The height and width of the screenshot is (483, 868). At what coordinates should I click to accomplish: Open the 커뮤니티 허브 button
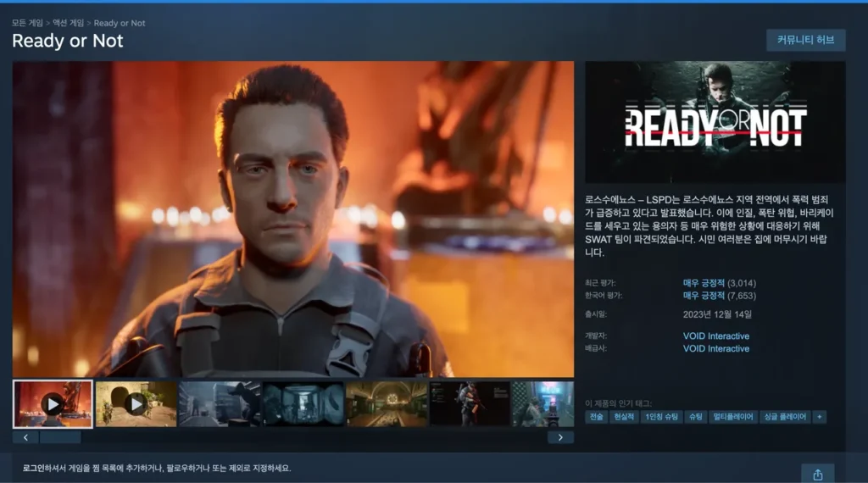point(805,40)
